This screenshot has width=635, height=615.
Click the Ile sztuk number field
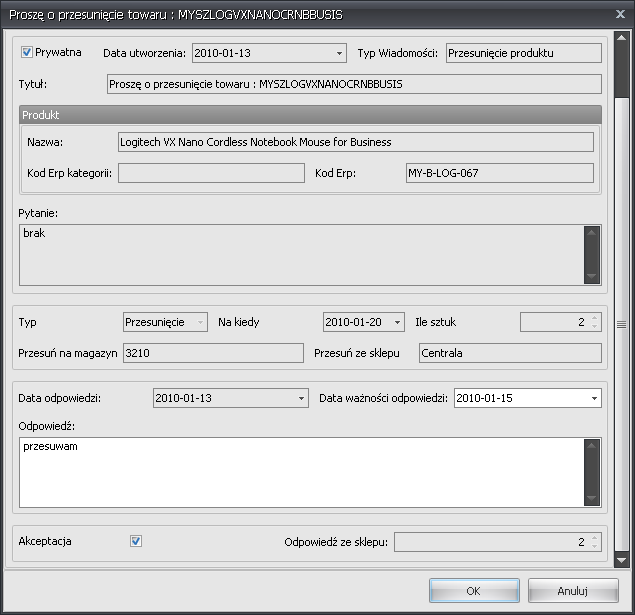[560, 322]
